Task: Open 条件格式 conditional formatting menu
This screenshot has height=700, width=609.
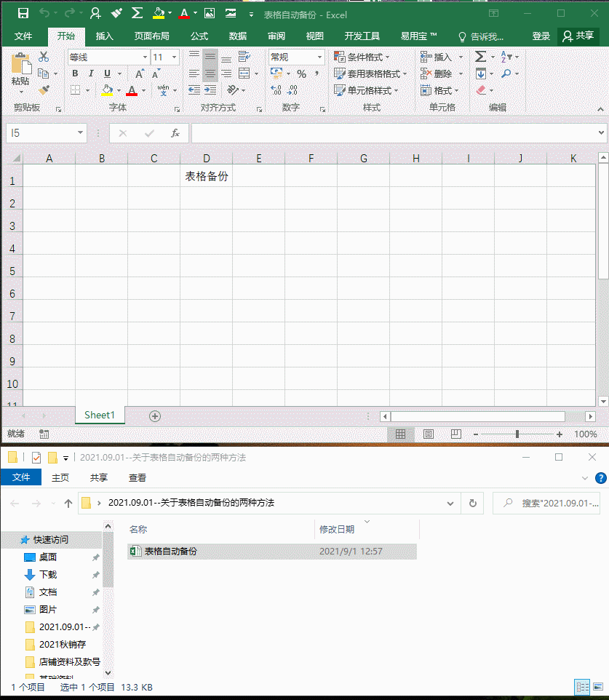Action: 362,57
